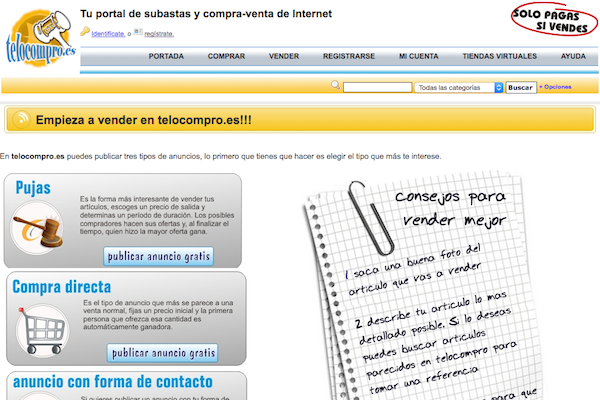Open the COMPRAR menu item
This screenshot has width=600, height=400.
tap(227, 56)
